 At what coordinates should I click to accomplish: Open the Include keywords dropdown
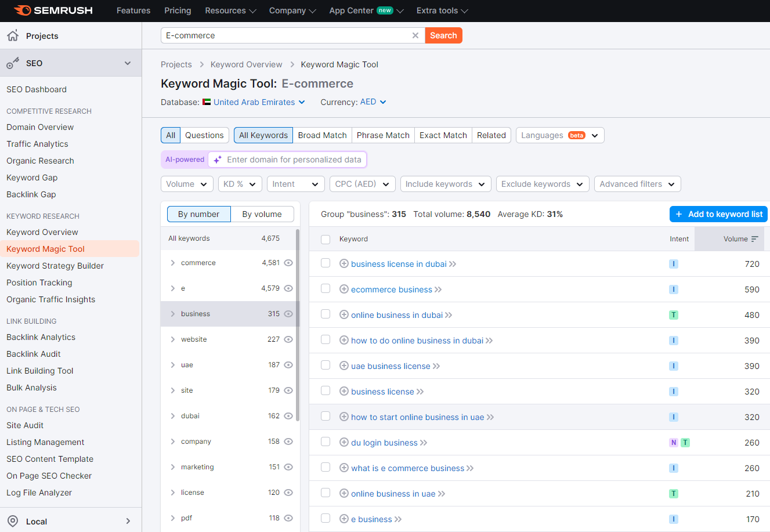click(446, 184)
